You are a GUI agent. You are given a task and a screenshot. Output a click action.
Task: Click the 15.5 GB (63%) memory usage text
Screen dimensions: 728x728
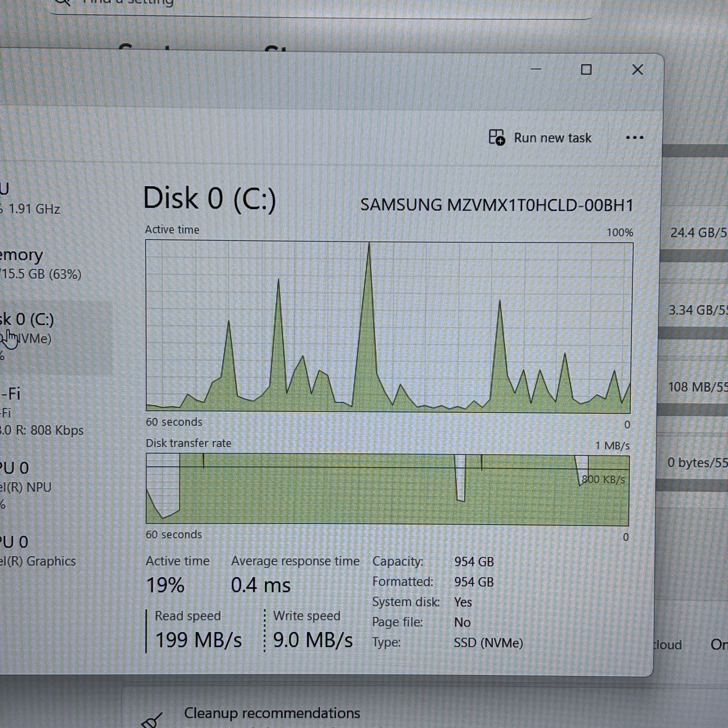tap(41, 274)
